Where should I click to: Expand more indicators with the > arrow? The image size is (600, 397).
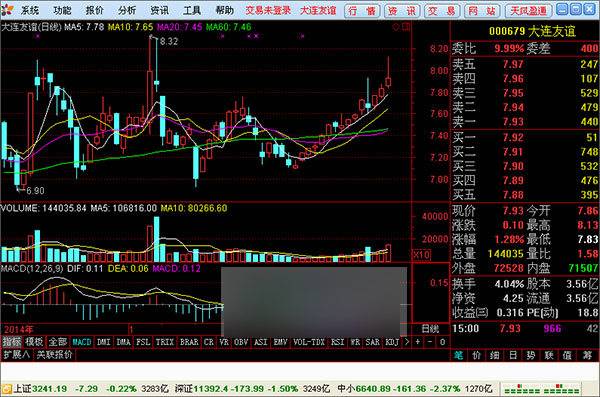coord(407,341)
